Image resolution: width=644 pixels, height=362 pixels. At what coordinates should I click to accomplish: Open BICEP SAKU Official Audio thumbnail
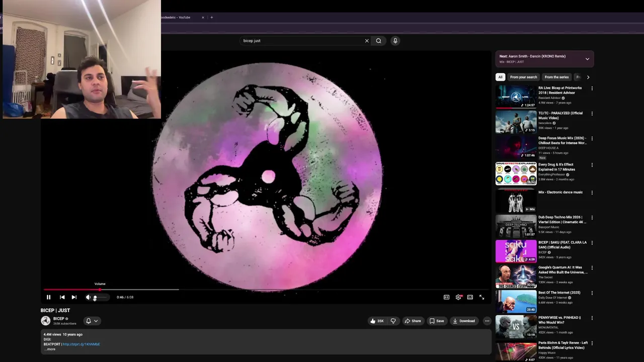(516, 252)
